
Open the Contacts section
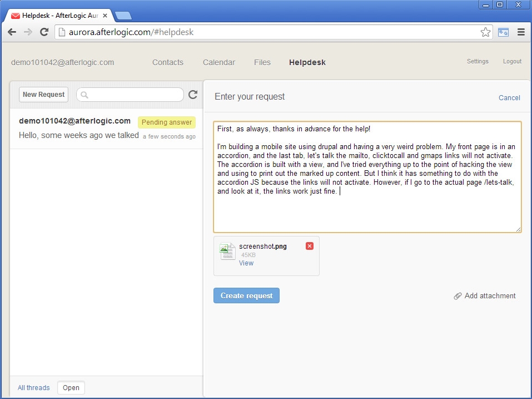[168, 62]
